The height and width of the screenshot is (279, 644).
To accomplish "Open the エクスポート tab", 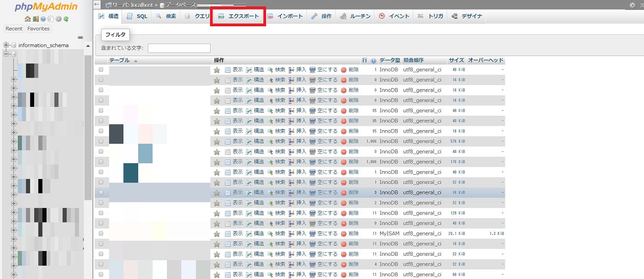I will (x=238, y=16).
